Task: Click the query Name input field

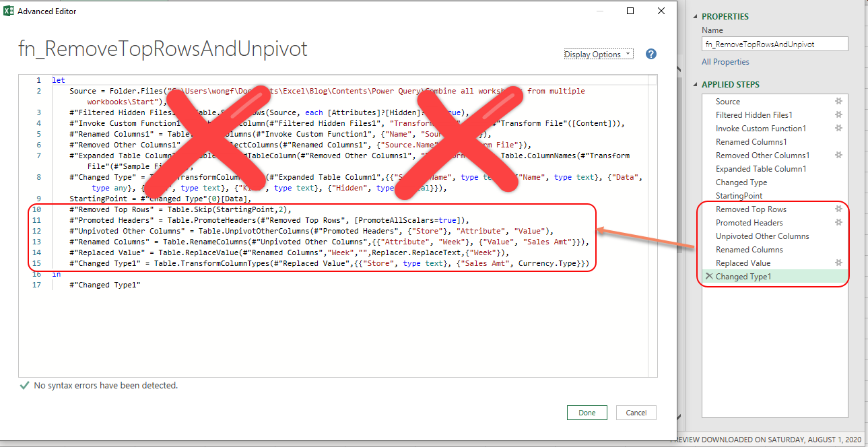Action: pos(774,44)
